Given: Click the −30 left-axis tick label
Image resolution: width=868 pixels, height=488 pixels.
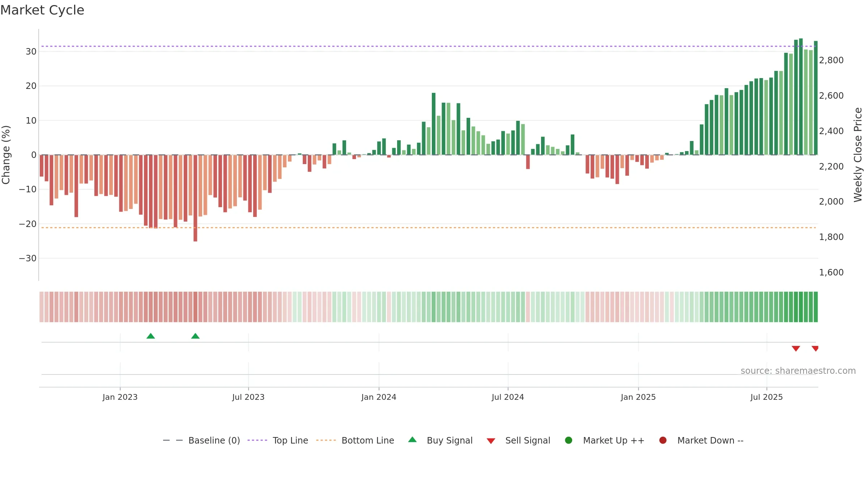Looking at the screenshot, I should 28,258.
